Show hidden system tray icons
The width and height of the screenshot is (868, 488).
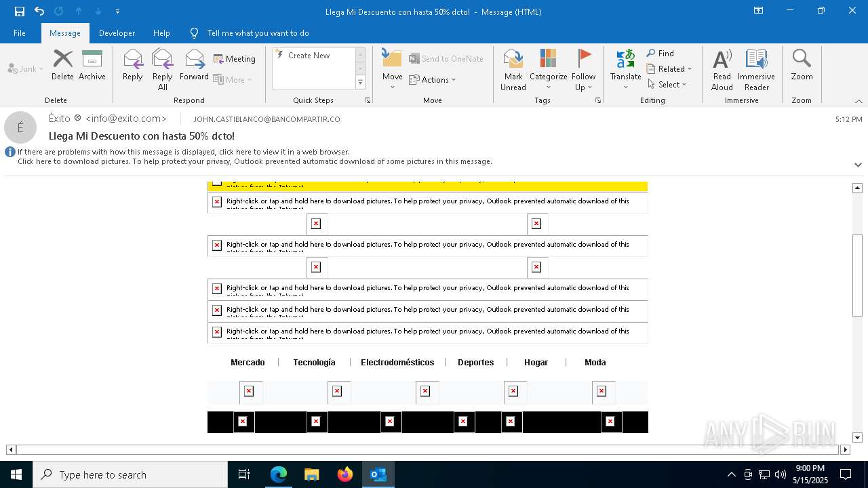(x=731, y=474)
